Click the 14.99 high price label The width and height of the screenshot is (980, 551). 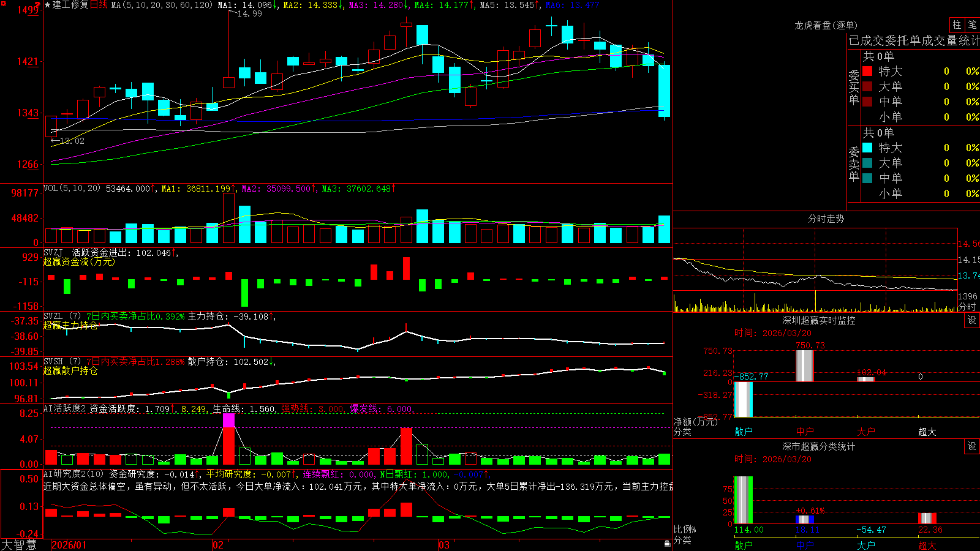coord(249,13)
